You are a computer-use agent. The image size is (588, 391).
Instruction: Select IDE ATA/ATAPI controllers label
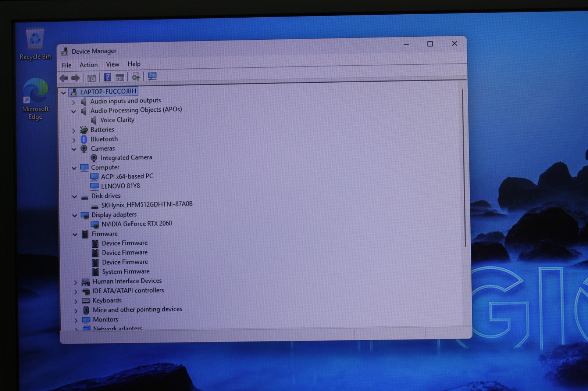point(128,291)
